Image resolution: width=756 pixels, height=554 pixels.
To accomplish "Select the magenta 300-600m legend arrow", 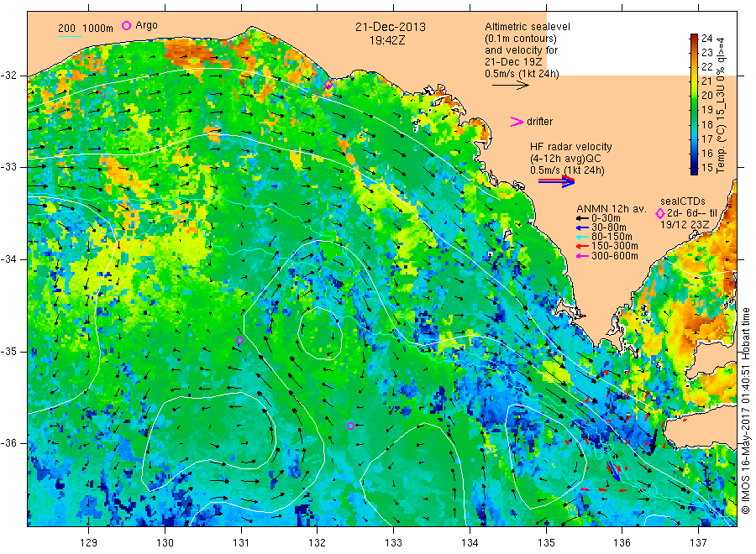I will (583, 256).
